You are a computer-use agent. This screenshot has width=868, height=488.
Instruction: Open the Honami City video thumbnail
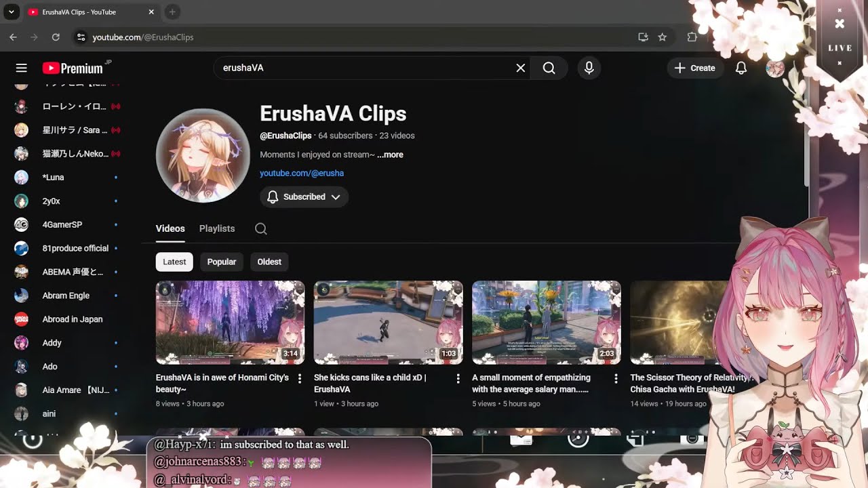[231, 323]
